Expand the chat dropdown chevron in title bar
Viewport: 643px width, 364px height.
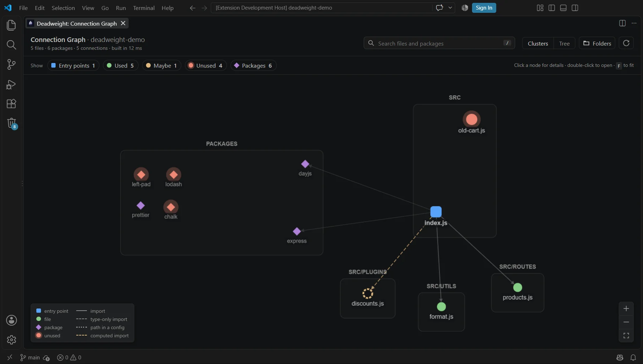(x=450, y=8)
